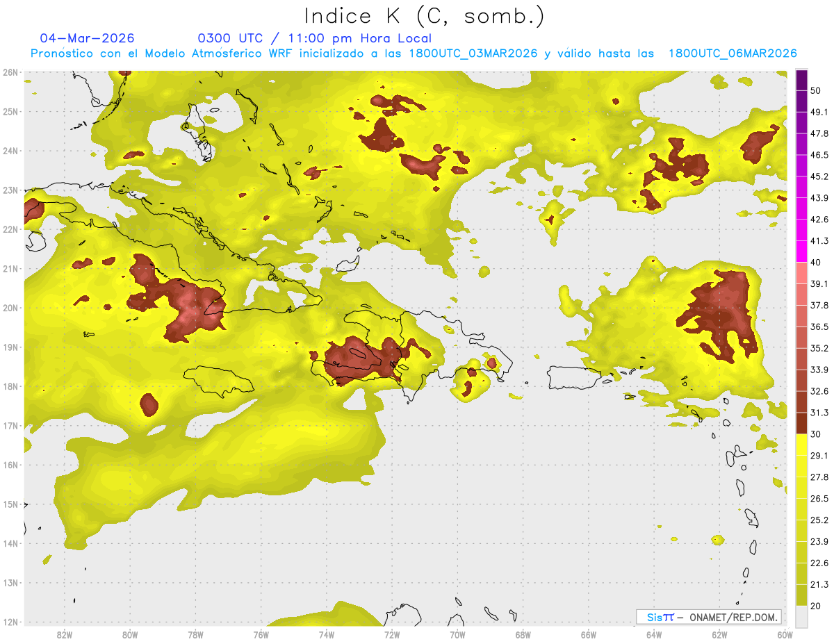Click the longitude label '78W'

point(195,634)
